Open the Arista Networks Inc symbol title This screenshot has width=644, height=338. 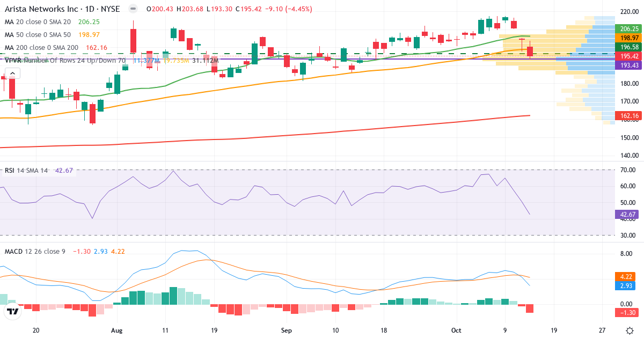62,9
